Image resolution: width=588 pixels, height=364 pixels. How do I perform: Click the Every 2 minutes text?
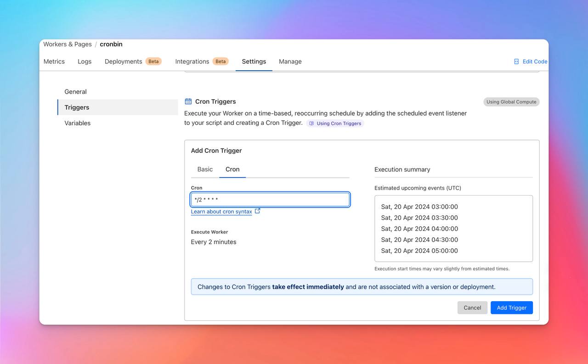(214, 242)
